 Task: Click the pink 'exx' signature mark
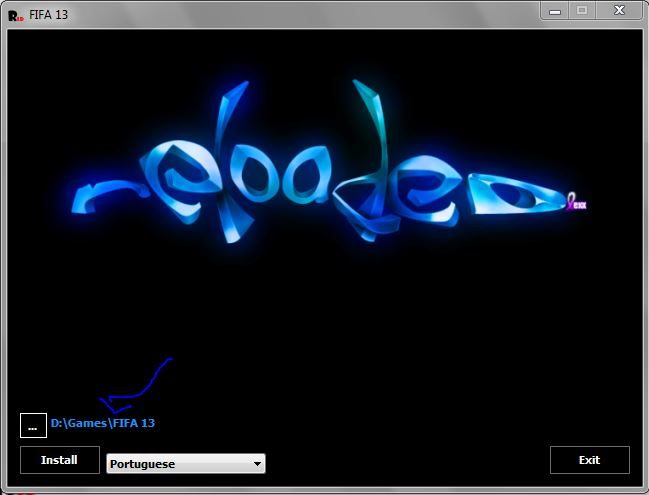576,204
